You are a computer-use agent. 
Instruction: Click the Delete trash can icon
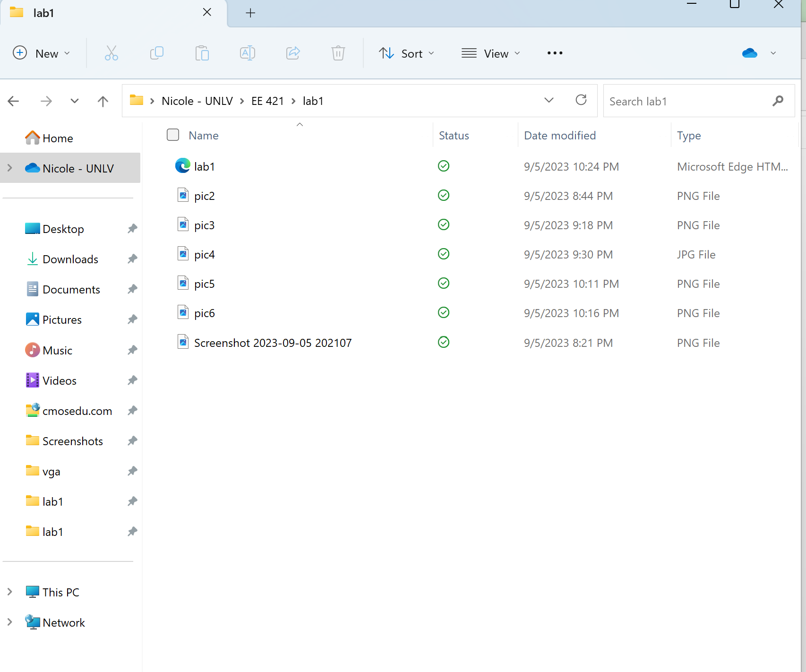(x=338, y=53)
